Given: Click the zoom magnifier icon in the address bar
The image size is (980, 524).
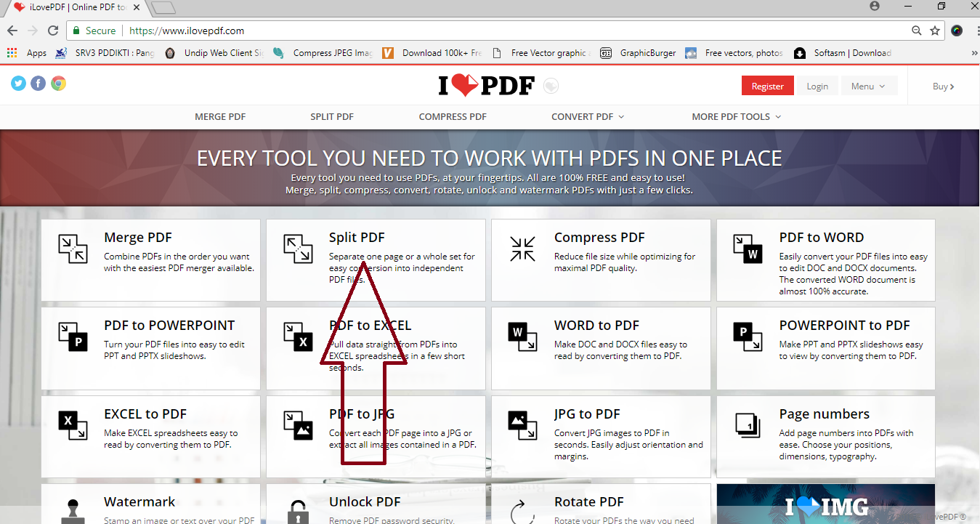Looking at the screenshot, I should pyautogui.click(x=917, y=31).
